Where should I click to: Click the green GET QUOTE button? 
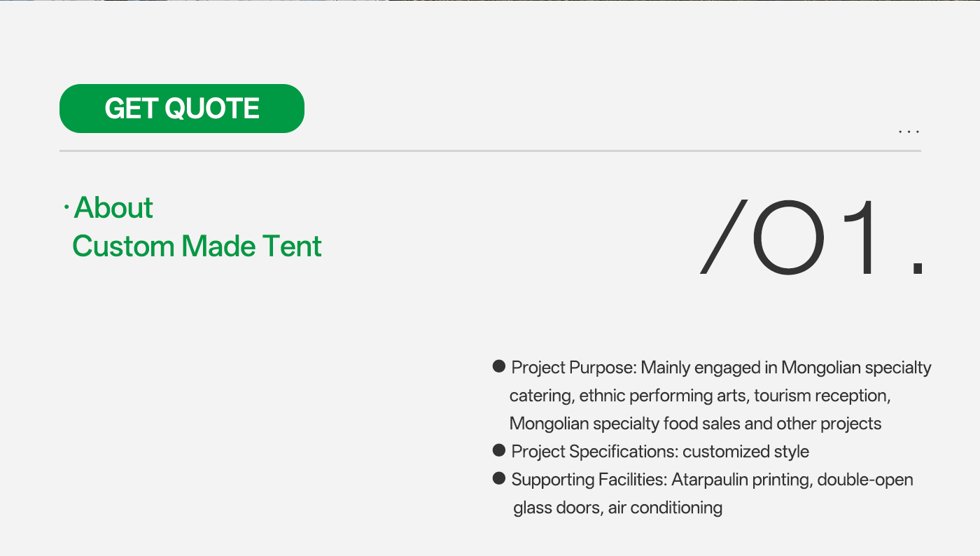click(182, 109)
